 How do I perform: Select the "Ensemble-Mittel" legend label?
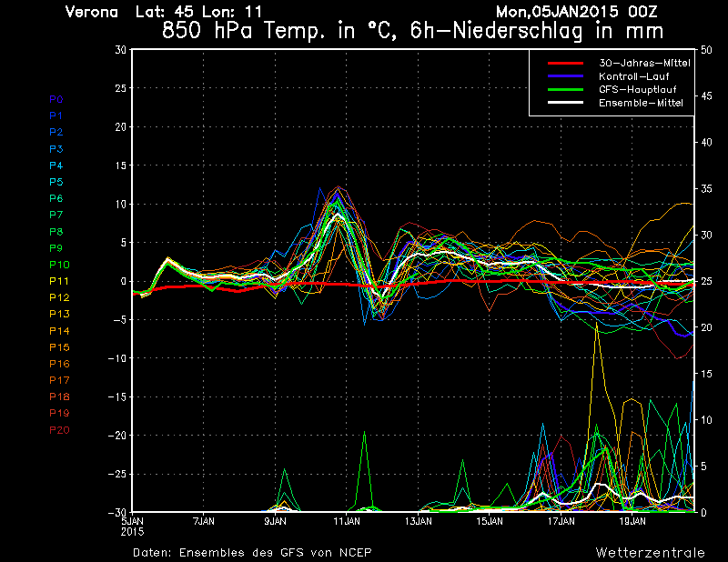pyautogui.click(x=641, y=103)
